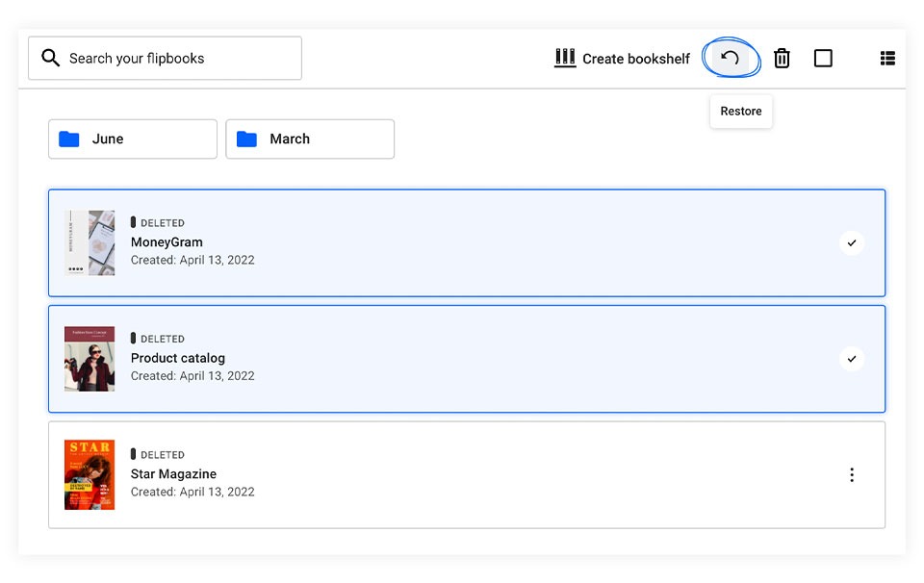Click the trash delete icon
The image size is (924, 583).
tap(782, 58)
